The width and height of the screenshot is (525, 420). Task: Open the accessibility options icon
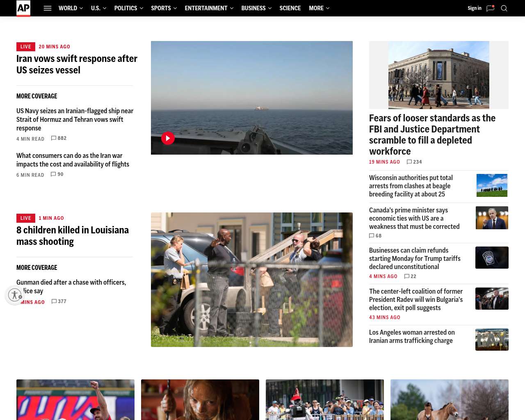[x=15, y=295]
